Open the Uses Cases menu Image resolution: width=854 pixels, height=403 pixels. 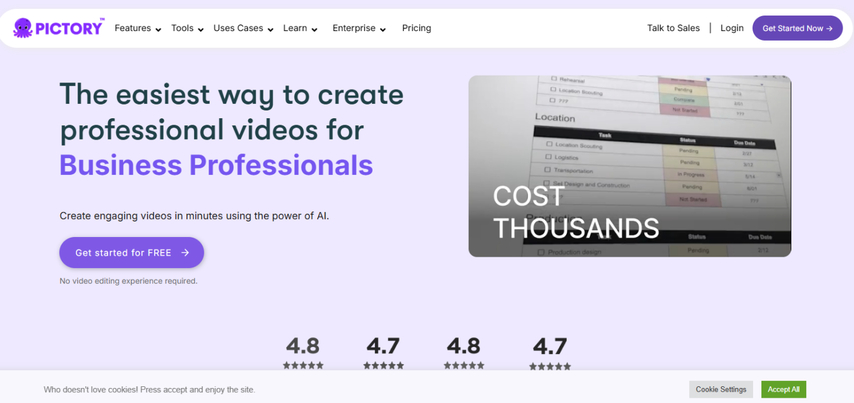pyautogui.click(x=238, y=28)
